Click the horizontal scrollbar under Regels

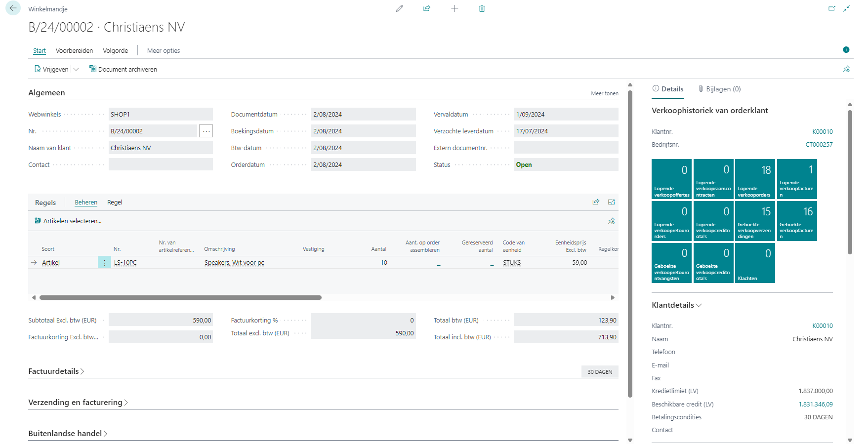pos(180,298)
